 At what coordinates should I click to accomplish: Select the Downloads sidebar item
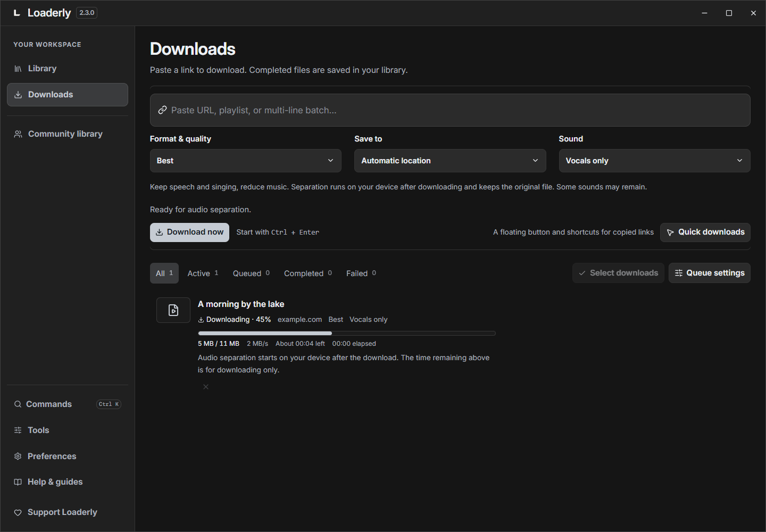(68, 95)
